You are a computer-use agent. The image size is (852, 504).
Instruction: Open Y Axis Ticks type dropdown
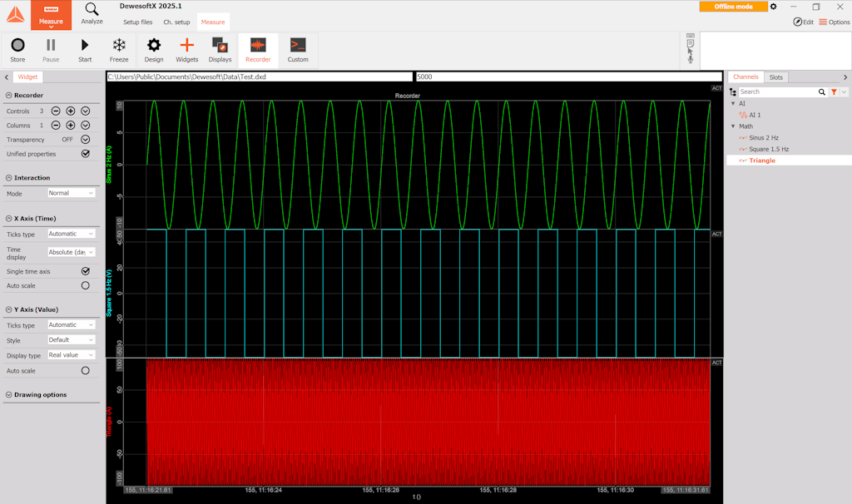tap(72, 325)
